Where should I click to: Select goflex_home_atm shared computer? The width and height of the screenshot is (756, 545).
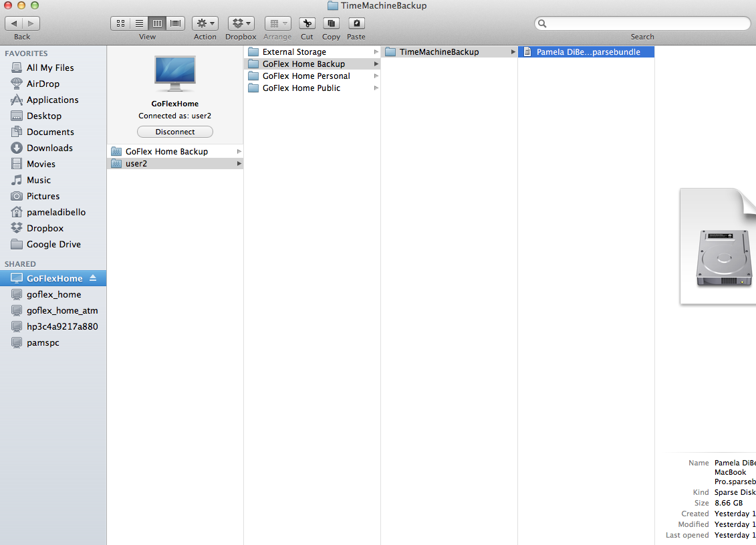(53, 310)
